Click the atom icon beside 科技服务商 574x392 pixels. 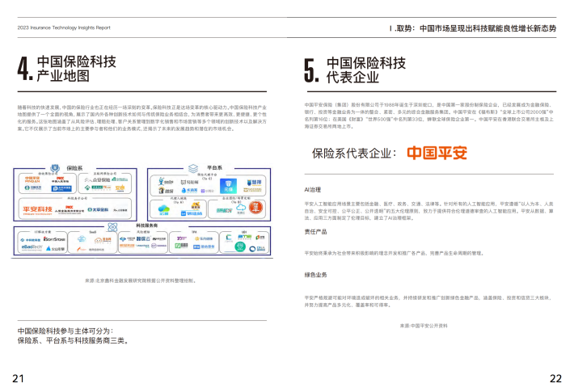click(x=112, y=227)
